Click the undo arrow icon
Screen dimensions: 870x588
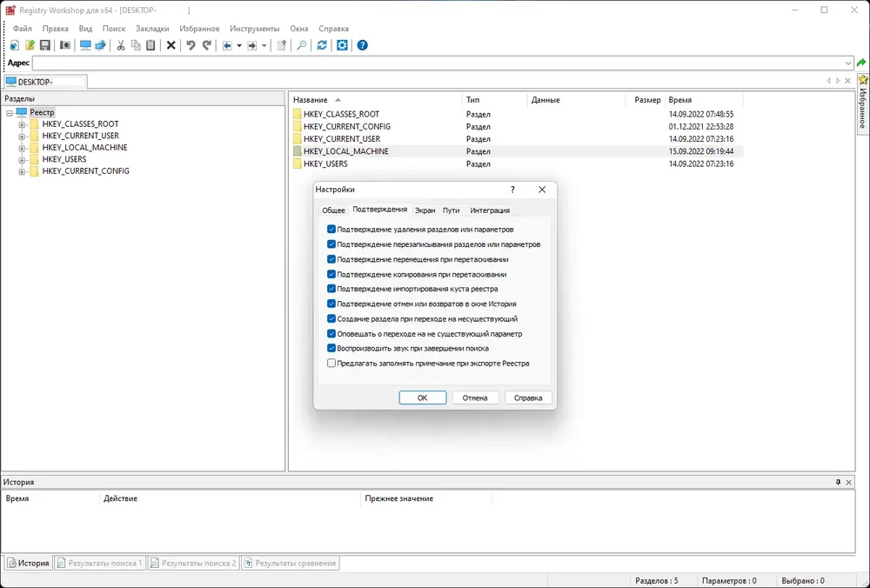[191, 45]
